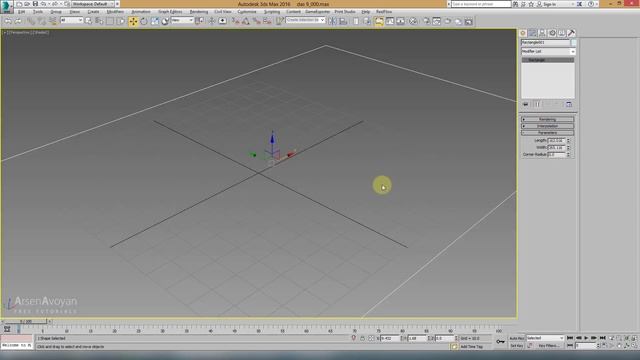640x360 pixels.
Task: Click the time slider handle
Action: pos(27,322)
